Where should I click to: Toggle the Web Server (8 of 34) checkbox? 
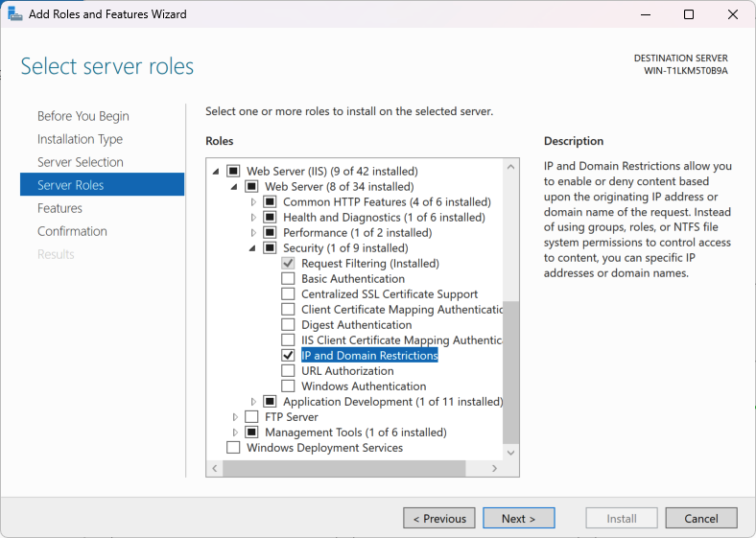point(251,187)
